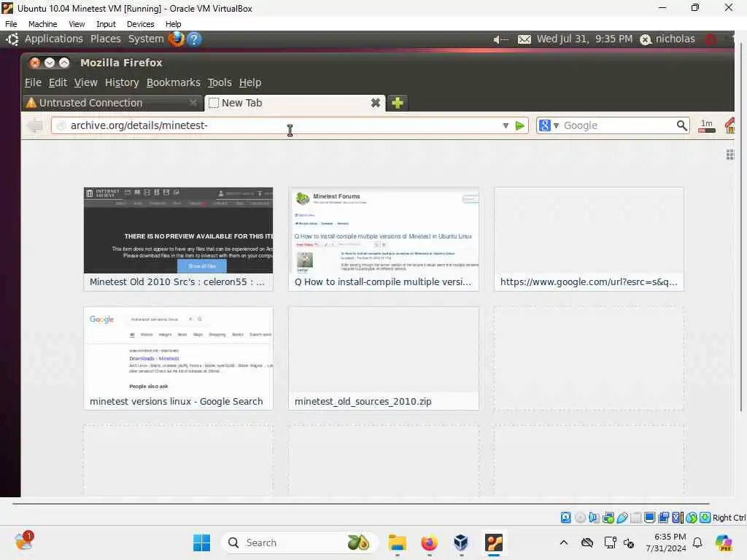This screenshot has height=560, width=747.
Task: Open Firefox Tools menu
Action: point(220,82)
